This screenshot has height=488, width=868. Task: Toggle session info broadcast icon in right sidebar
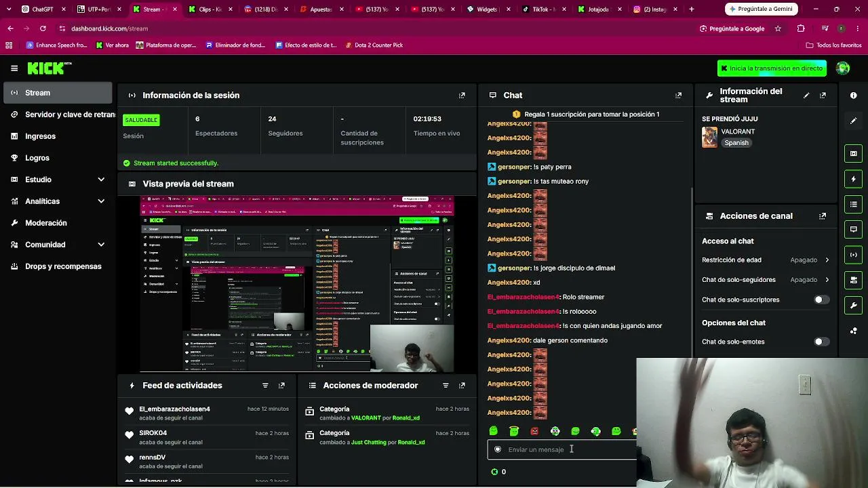(x=853, y=255)
